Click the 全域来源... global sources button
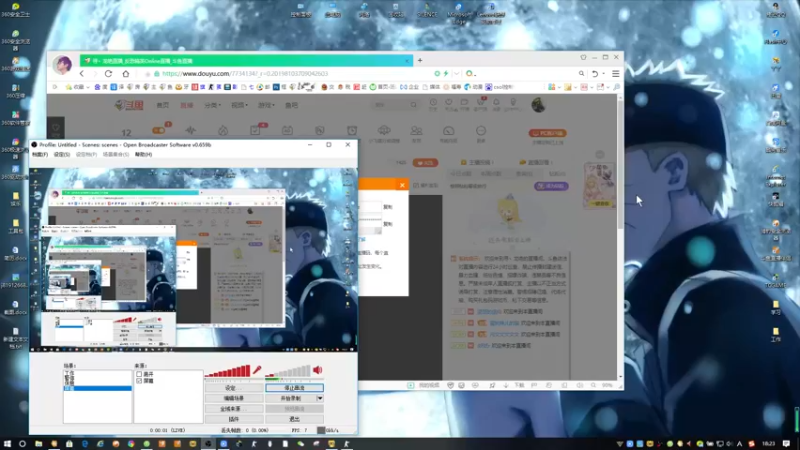This screenshot has width=800, height=450. 234,409
